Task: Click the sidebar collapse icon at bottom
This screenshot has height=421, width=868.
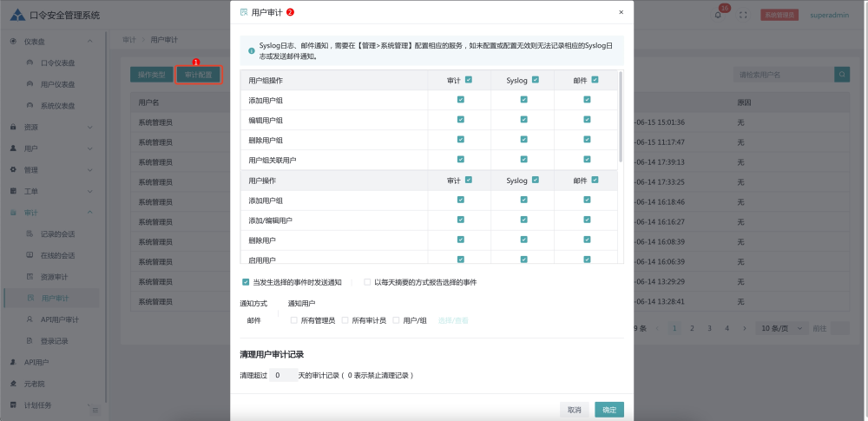Action: pyautogui.click(x=95, y=410)
